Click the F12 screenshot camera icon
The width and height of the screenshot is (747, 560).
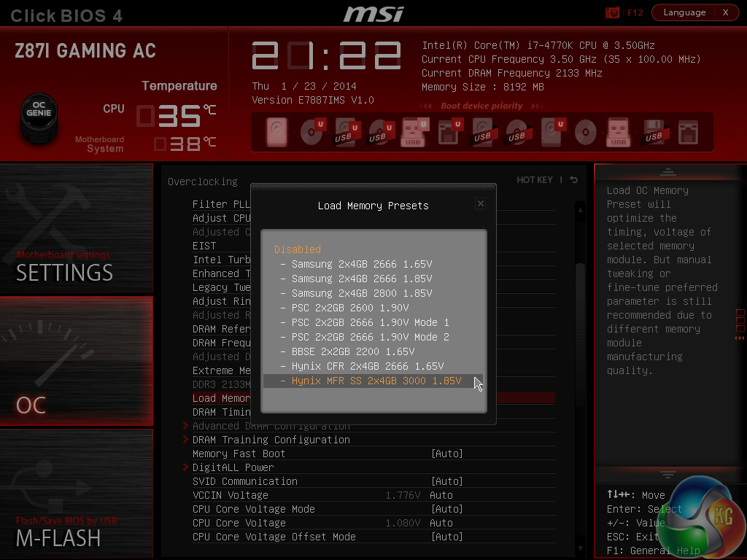click(612, 12)
